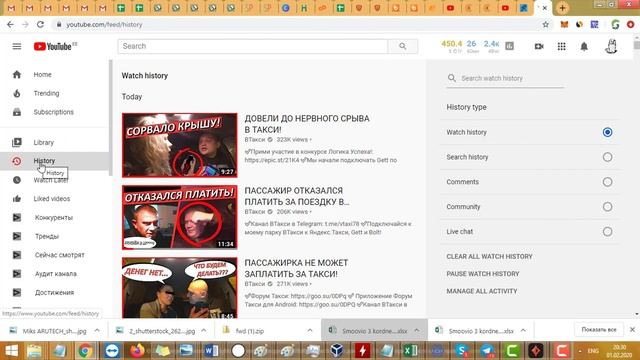The width and height of the screenshot is (640, 360).
Task: Click MANAGE ALL ACTIVITY
Action: point(482,291)
